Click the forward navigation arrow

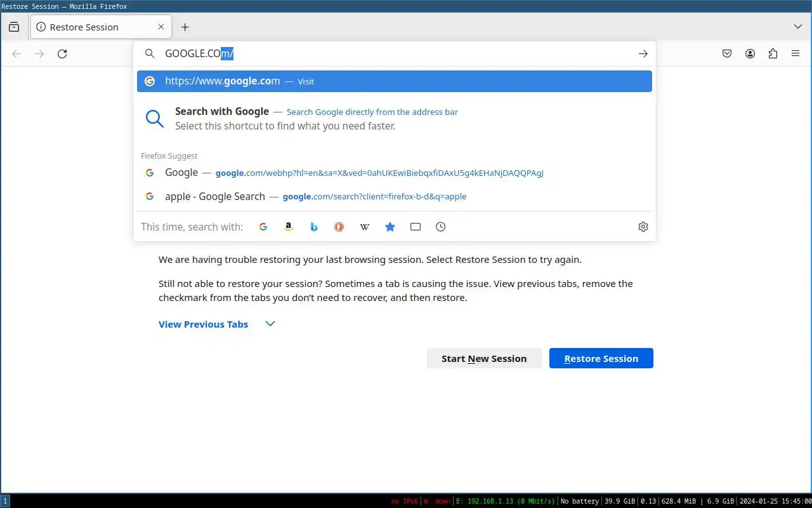[39, 54]
